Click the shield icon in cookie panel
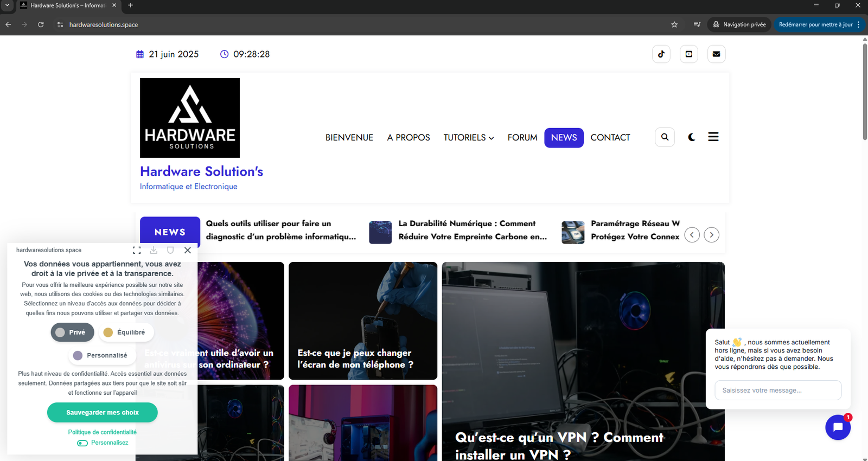 [x=170, y=250]
